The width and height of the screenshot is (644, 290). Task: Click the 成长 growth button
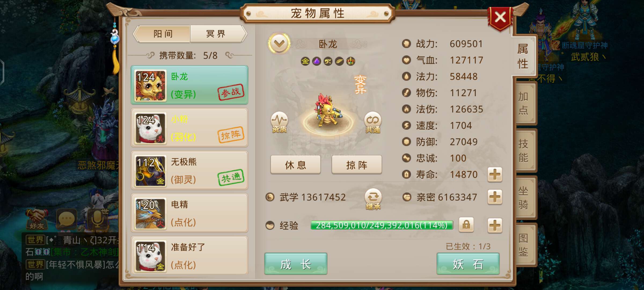tap(296, 264)
